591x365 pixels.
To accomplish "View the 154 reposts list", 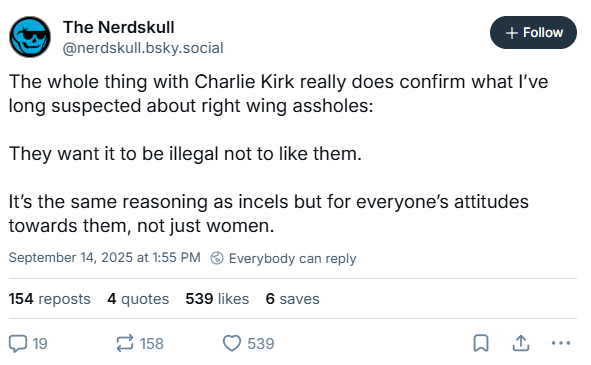I will coord(50,299).
